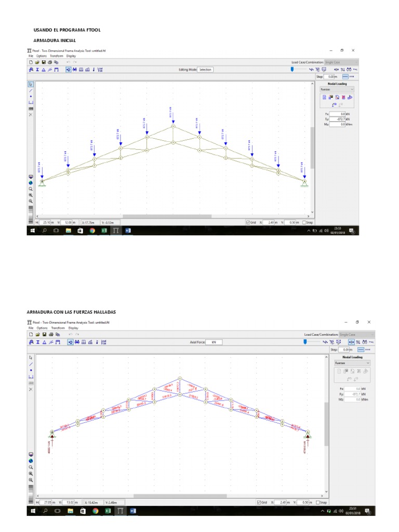Open support conditions triangle icon, Armadura Inicial window
399x532 pixels.
pyautogui.click(x=44, y=70)
